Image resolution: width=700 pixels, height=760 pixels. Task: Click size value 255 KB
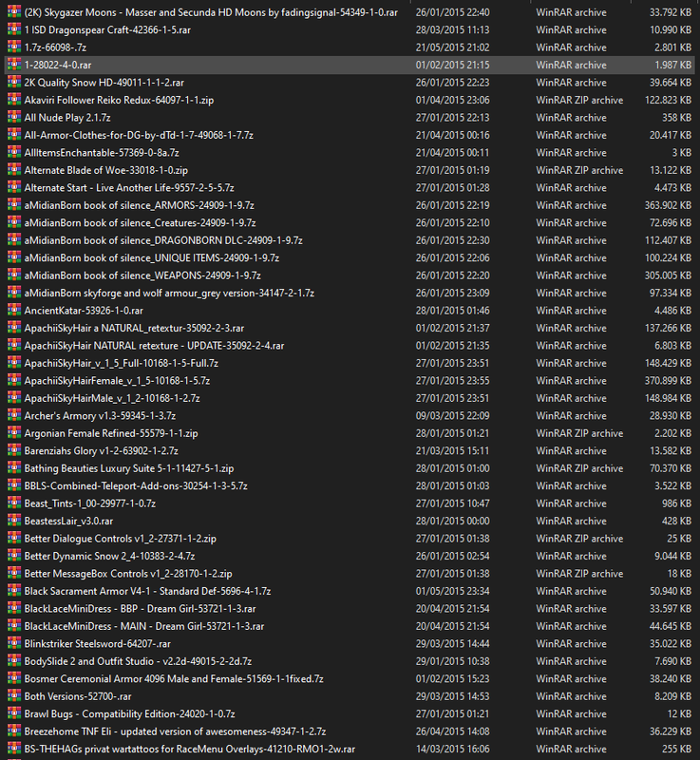click(x=677, y=749)
